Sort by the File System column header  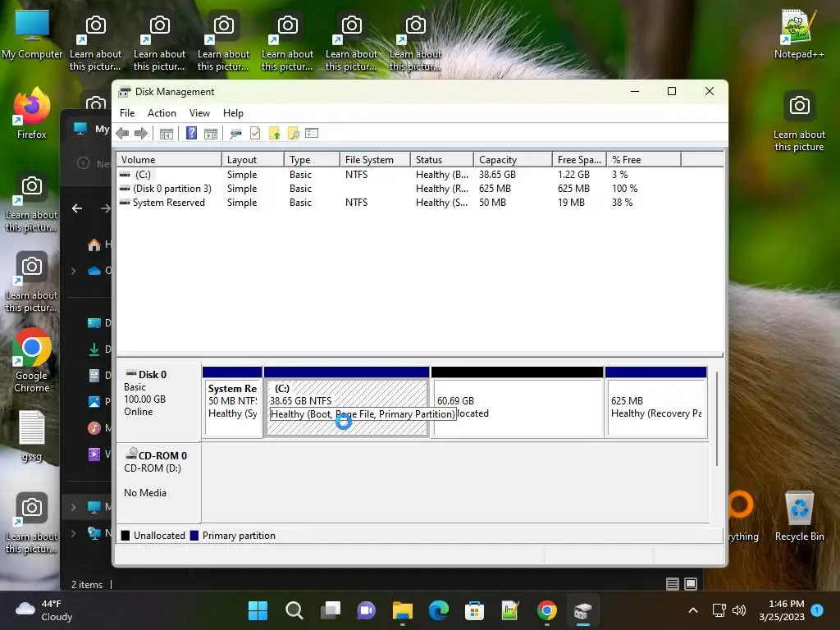[x=375, y=160]
